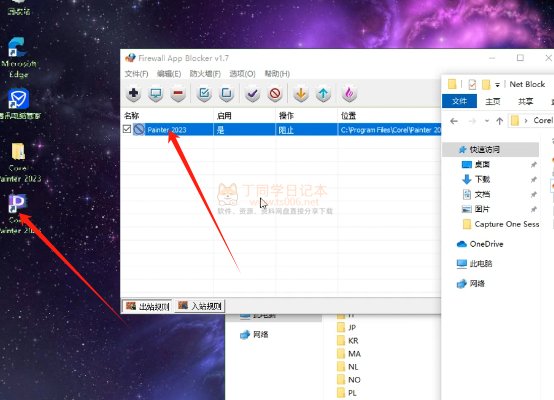Screen dimensions: 554x400
Task: Click the red minus remove icon
Action: tap(178, 93)
